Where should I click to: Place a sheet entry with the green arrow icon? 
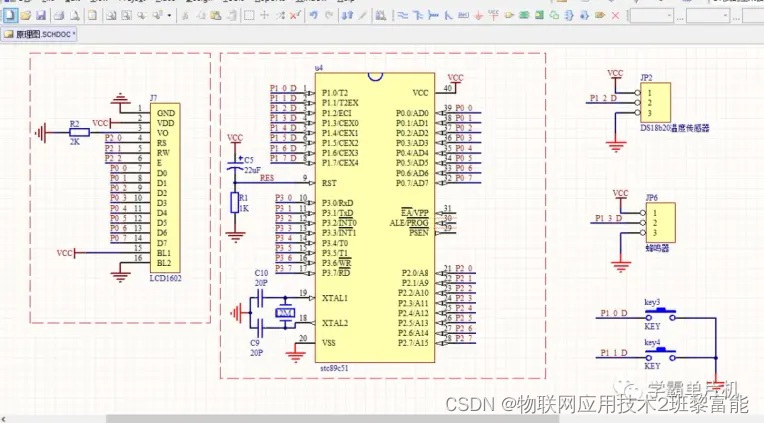click(539, 16)
